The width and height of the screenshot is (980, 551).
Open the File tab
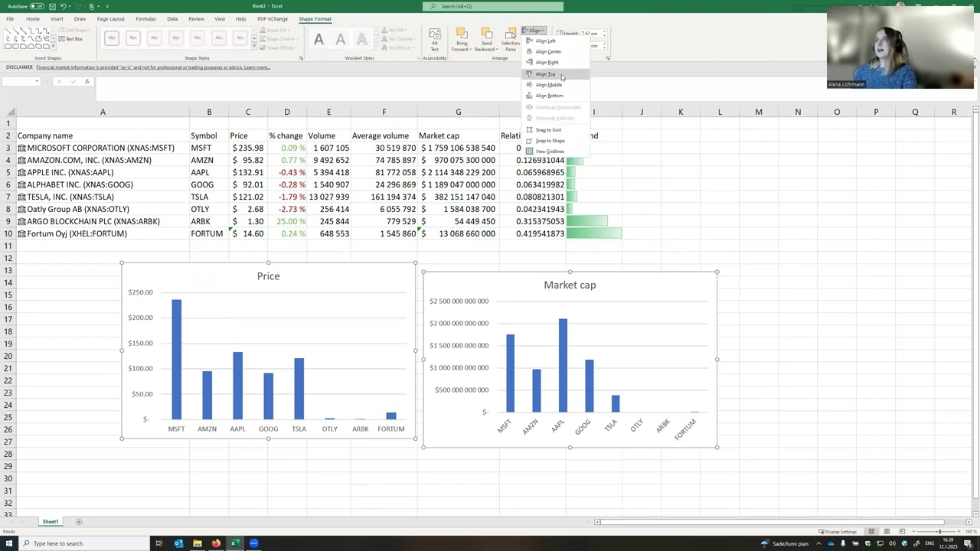(10, 18)
